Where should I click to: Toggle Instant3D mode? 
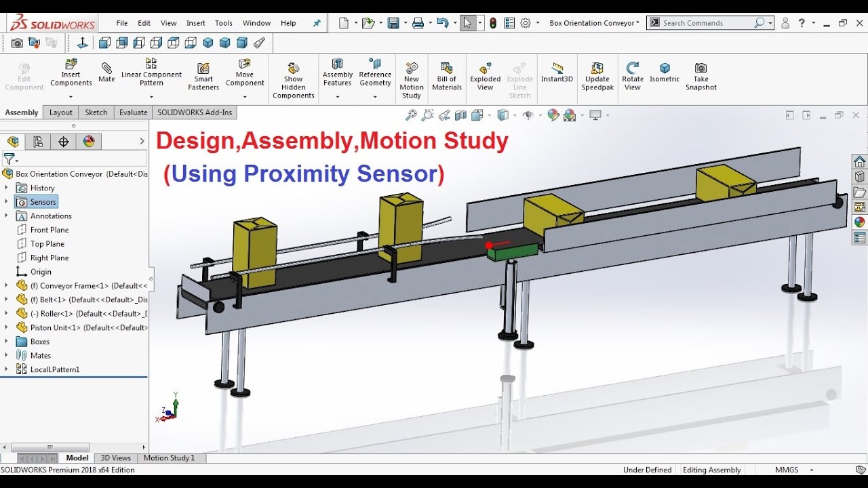coord(557,73)
